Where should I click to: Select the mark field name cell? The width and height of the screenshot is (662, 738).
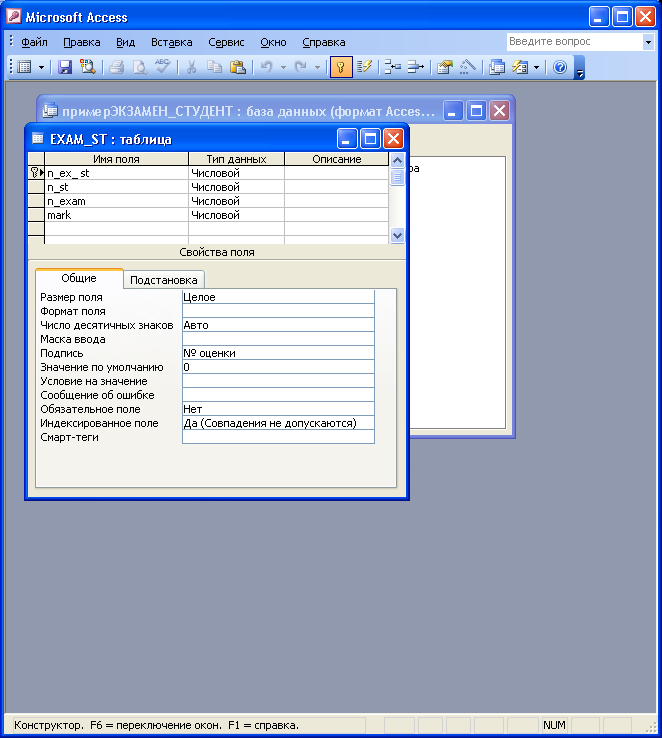click(x=116, y=215)
